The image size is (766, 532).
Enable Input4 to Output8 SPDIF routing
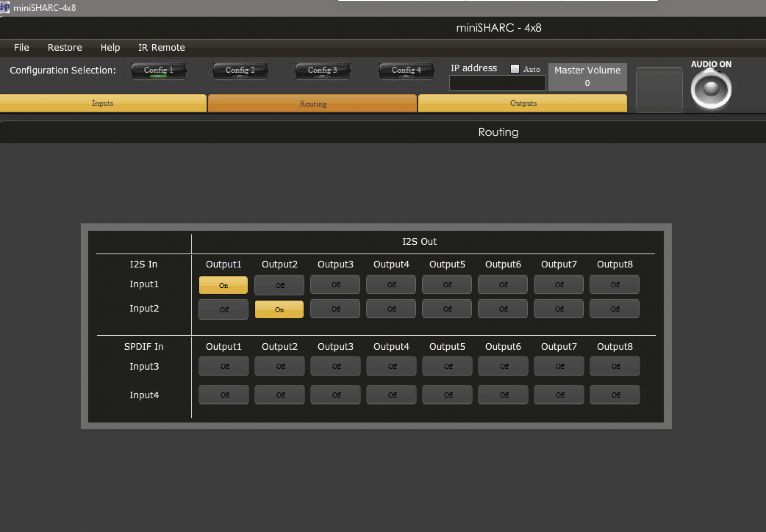point(615,395)
